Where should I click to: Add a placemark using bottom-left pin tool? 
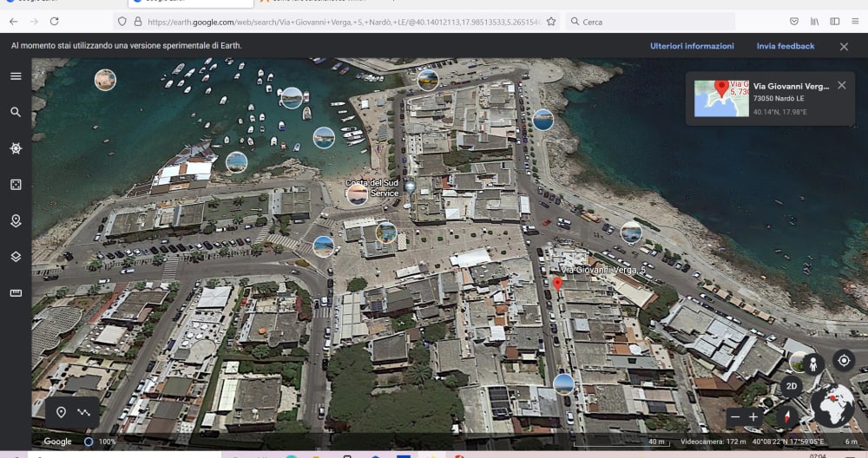[x=61, y=412]
